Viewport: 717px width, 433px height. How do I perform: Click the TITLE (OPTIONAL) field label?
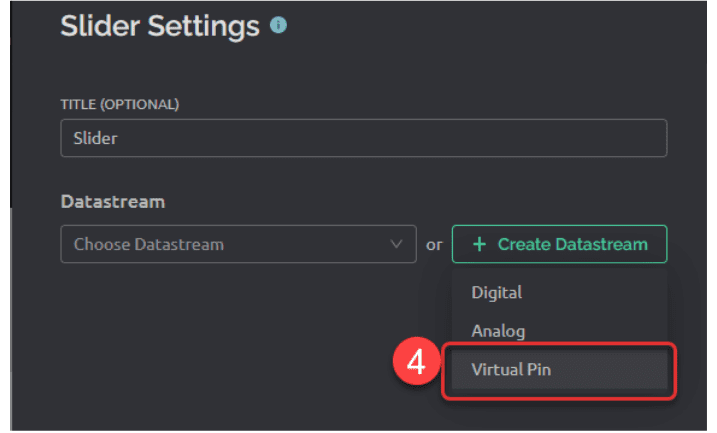120,104
